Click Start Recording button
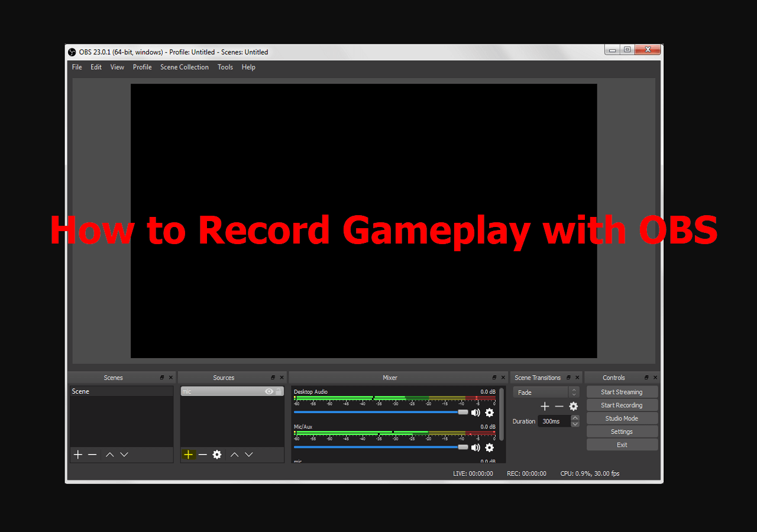The height and width of the screenshot is (532, 757). [x=622, y=405]
